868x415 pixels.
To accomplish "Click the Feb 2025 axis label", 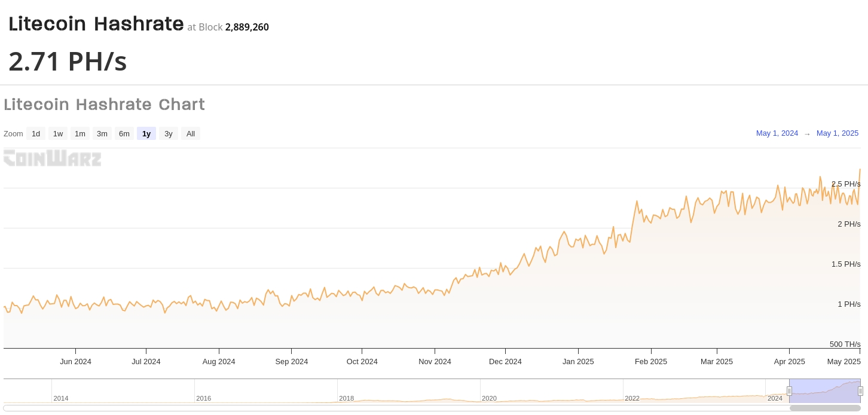I will point(651,362).
